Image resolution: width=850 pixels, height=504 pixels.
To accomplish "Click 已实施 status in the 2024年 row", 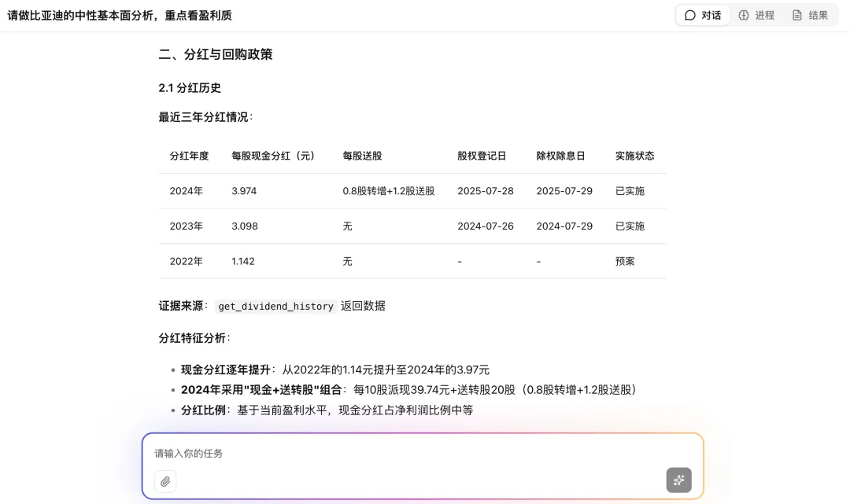I will pos(630,191).
